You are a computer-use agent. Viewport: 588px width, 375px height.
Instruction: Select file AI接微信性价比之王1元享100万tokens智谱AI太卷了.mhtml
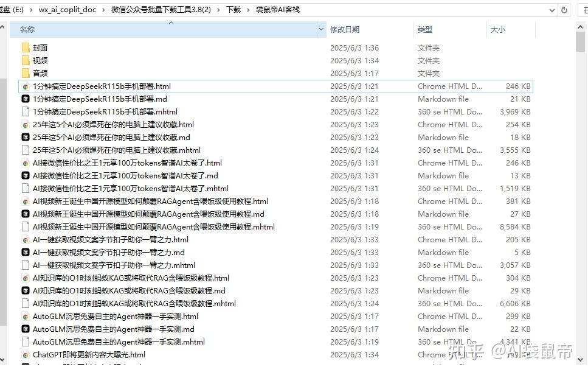(x=131, y=189)
